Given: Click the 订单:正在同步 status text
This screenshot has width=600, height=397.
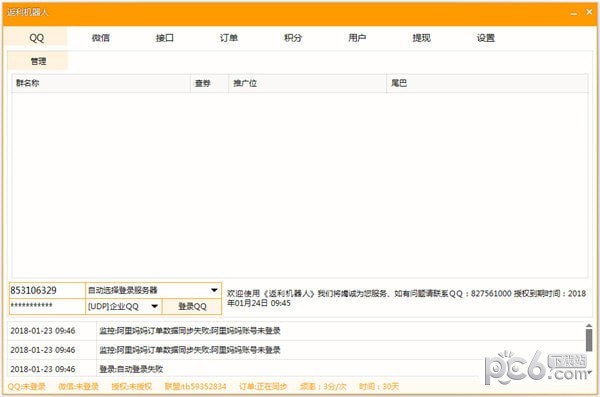Looking at the screenshot, I should click(x=263, y=387).
